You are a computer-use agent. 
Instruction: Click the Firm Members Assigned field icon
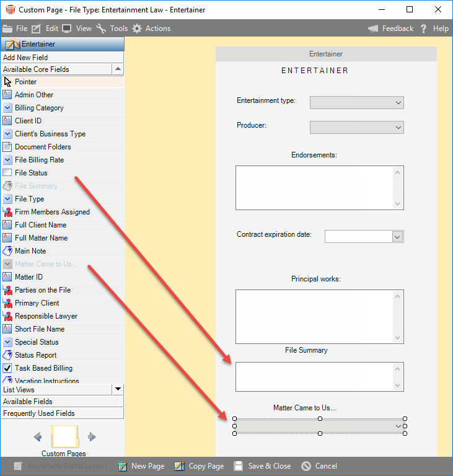[x=7, y=212]
